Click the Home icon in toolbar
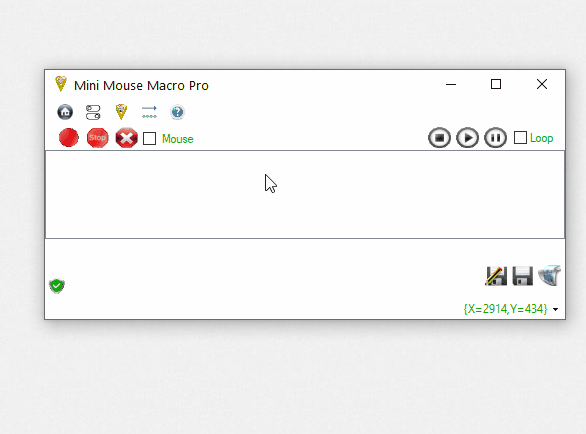 [65, 112]
